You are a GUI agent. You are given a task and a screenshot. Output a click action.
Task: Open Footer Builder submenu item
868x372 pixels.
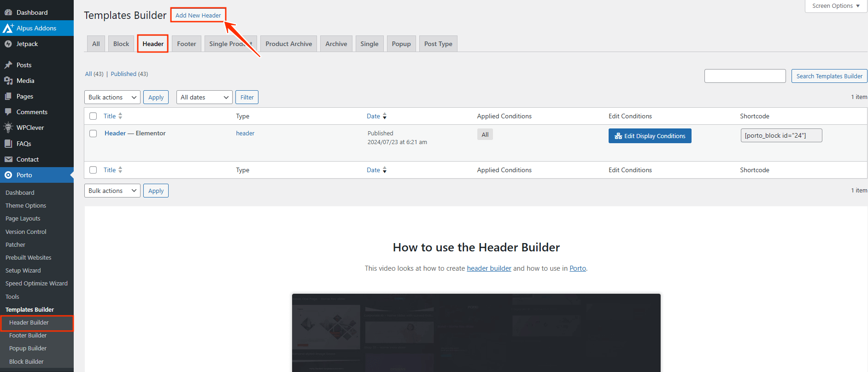pyautogui.click(x=28, y=335)
